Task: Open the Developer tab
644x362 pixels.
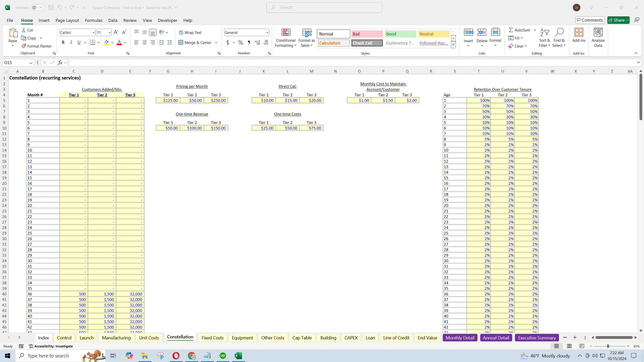Action: point(168,20)
